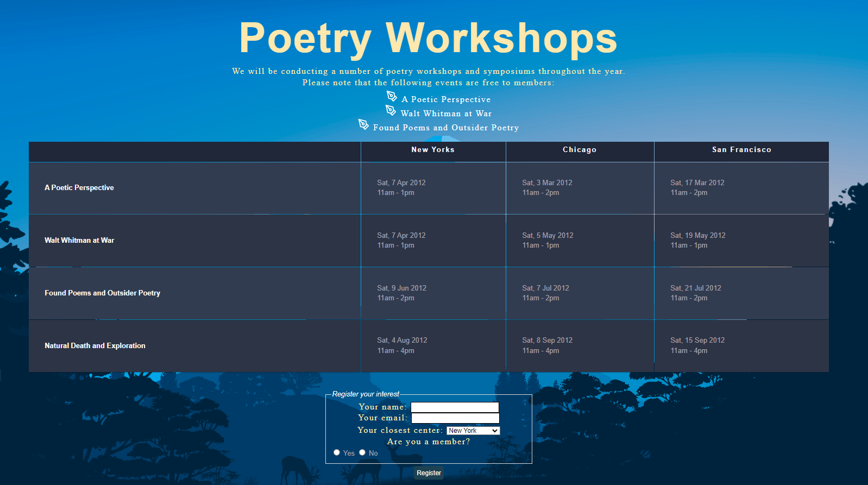Image resolution: width=868 pixels, height=485 pixels.
Task: Focus the Your name input field
Action: [x=455, y=407]
